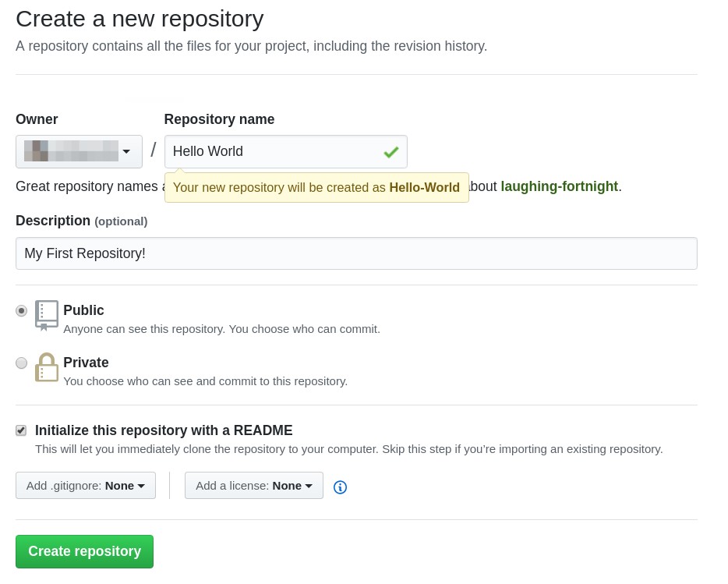This screenshot has height=584, width=728.
Task: Click the Private padlock icon
Action: tap(47, 366)
